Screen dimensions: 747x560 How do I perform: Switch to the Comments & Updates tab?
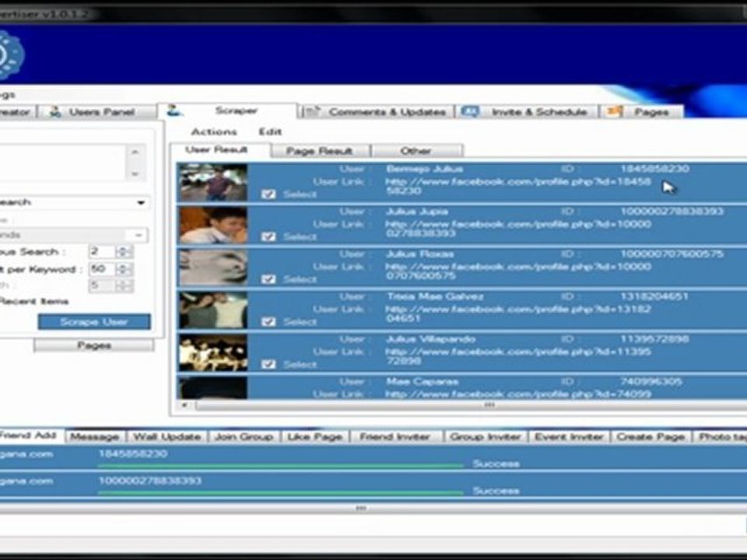[377, 112]
